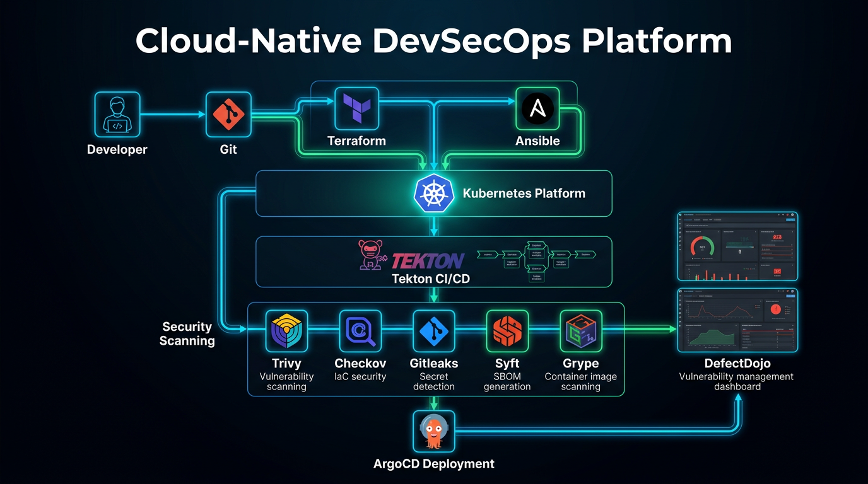
Task: Click the Tekton pipeline flow diagram
Action: pos(536,261)
